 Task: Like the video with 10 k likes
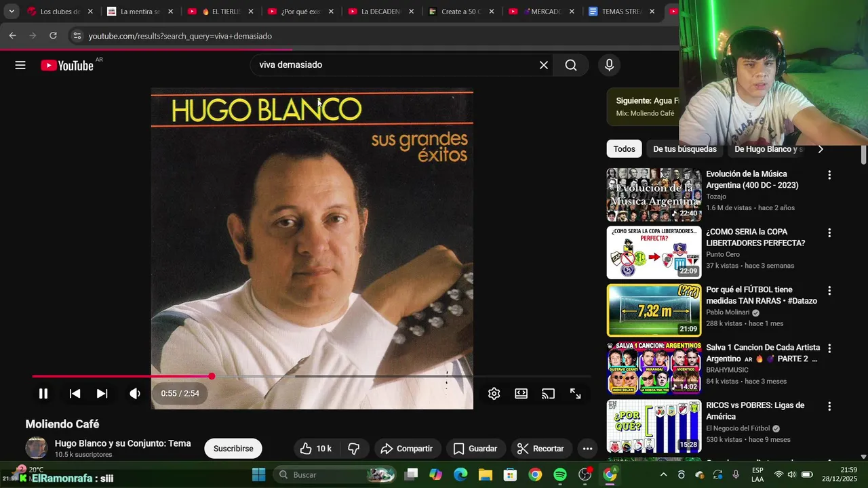pyautogui.click(x=317, y=449)
